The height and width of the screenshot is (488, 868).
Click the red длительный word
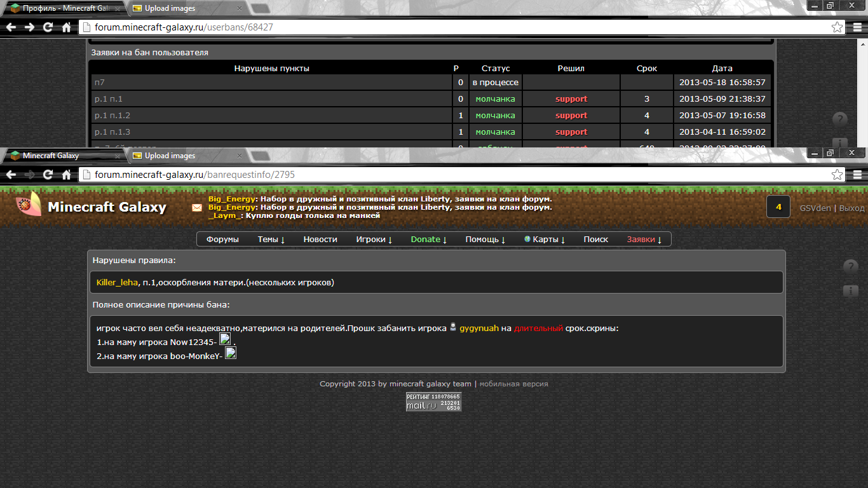[539, 329]
